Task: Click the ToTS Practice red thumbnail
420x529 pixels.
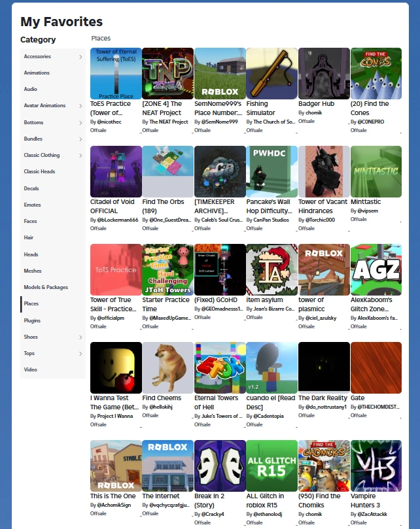Action: pos(116,270)
